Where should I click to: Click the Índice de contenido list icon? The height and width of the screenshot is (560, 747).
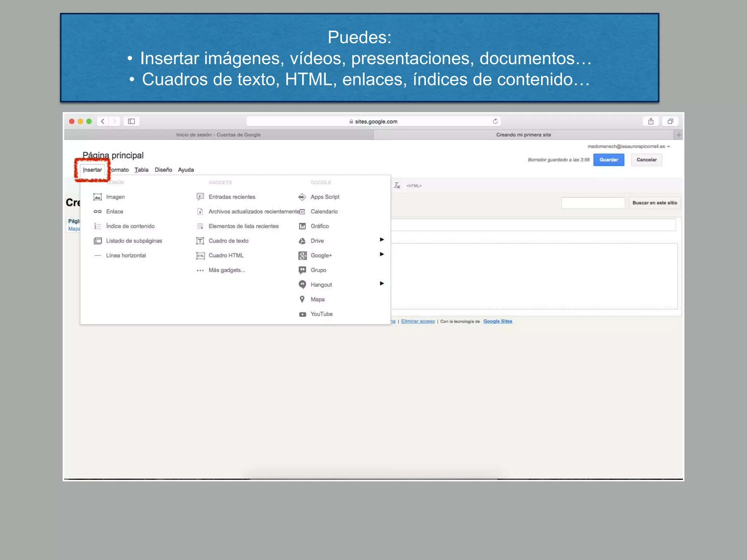(x=97, y=226)
